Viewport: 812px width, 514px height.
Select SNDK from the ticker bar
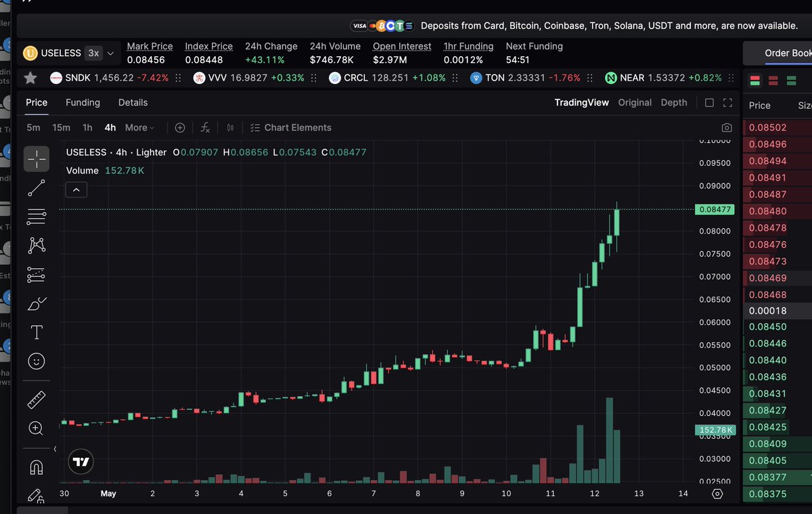coord(108,78)
